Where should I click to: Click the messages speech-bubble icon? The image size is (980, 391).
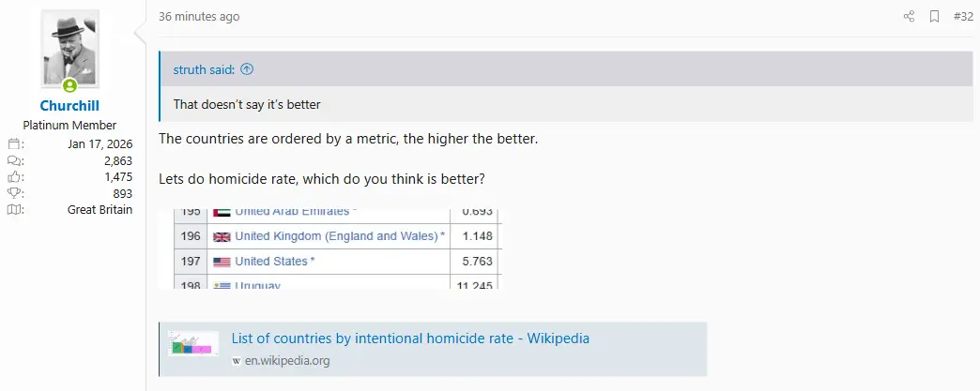(x=15, y=160)
